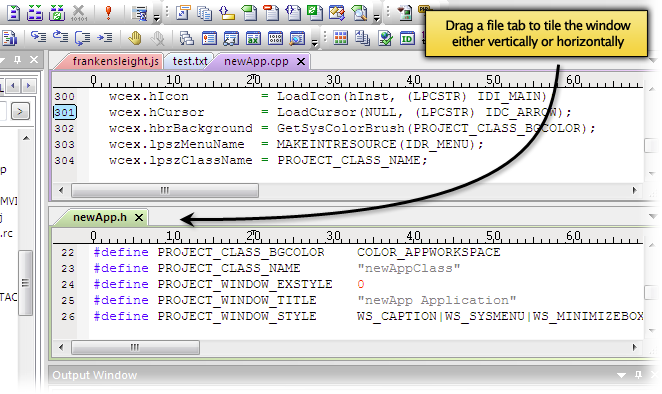Click the red exclamation mark toolbar icon

coord(109,13)
